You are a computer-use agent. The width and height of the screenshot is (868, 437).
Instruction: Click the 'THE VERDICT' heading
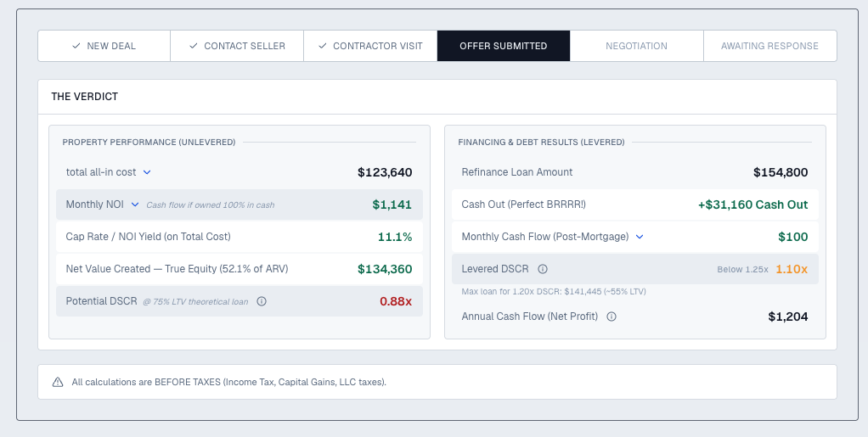coord(85,97)
